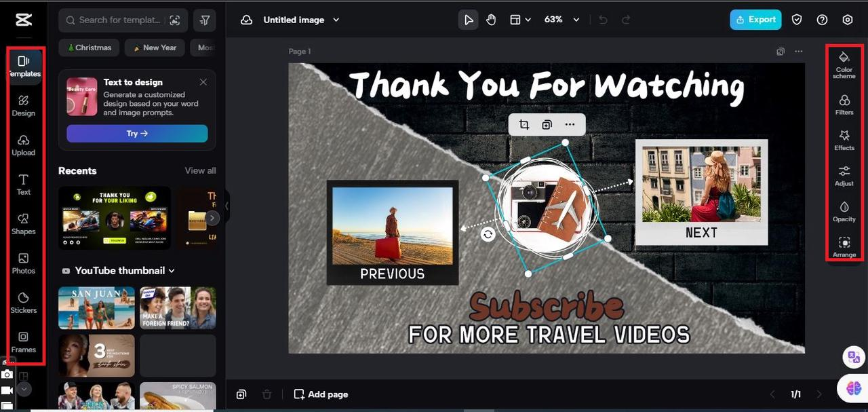Open the Filters panel
Image resolution: width=868 pixels, height=412 pixels.
(844, 104)
